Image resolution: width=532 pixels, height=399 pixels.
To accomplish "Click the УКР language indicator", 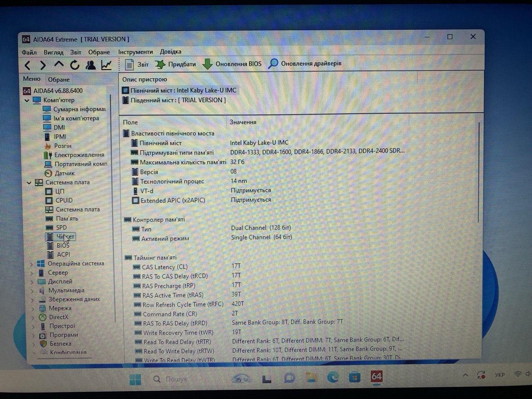I will (500, 375).
